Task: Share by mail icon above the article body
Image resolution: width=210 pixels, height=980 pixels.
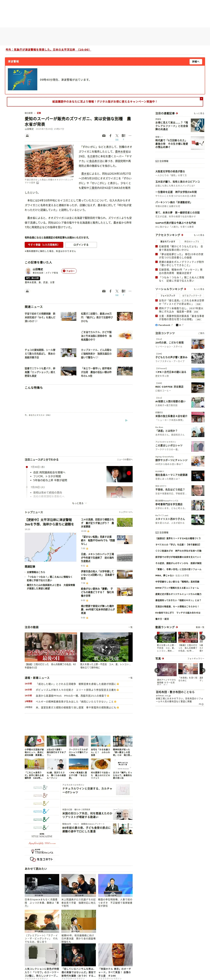Action: click(x=104, y=135)
